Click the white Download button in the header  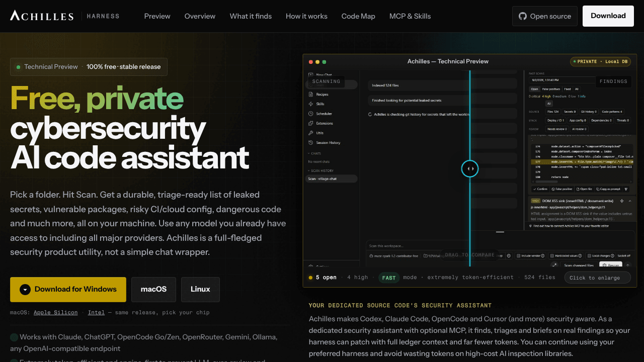pos(608,16)
